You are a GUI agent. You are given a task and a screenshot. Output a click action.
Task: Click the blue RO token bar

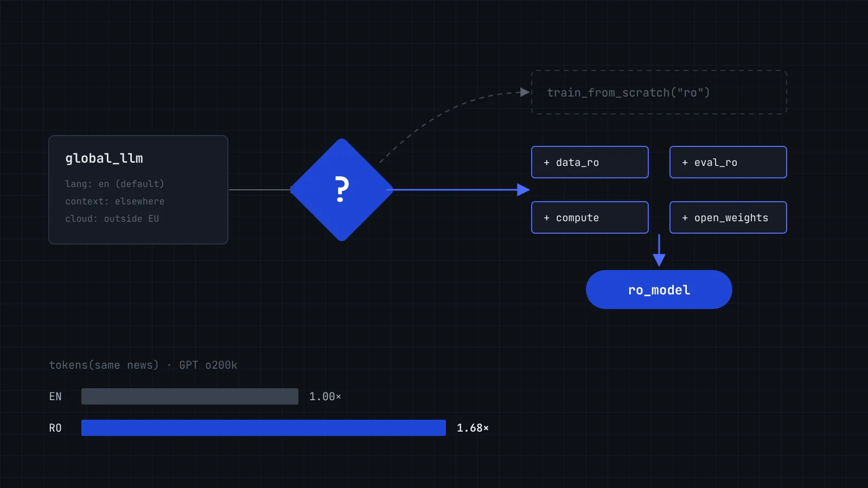click(264, 428)
